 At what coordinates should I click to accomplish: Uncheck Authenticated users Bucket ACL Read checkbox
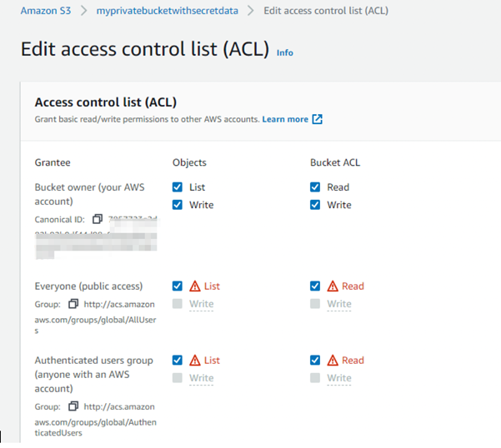[x=315, y=361]
